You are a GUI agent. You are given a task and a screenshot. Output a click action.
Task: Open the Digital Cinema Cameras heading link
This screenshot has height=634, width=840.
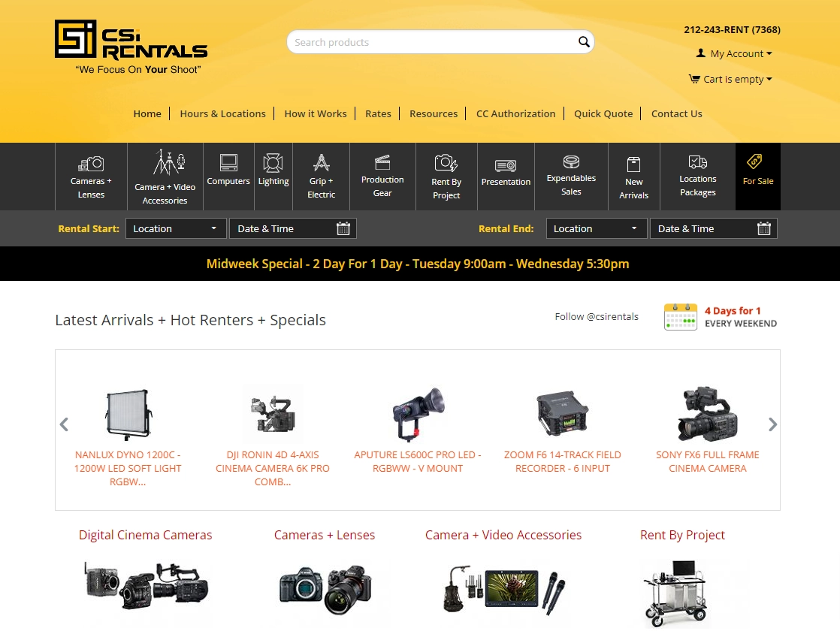tap(145, 535)
